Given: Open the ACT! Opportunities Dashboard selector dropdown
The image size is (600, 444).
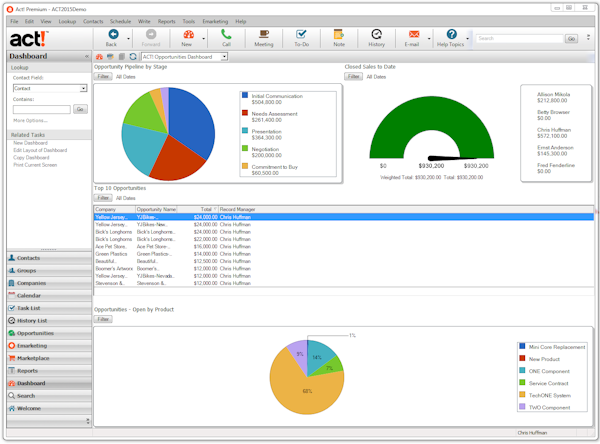Looking at the screenshot, I should 222,57.
